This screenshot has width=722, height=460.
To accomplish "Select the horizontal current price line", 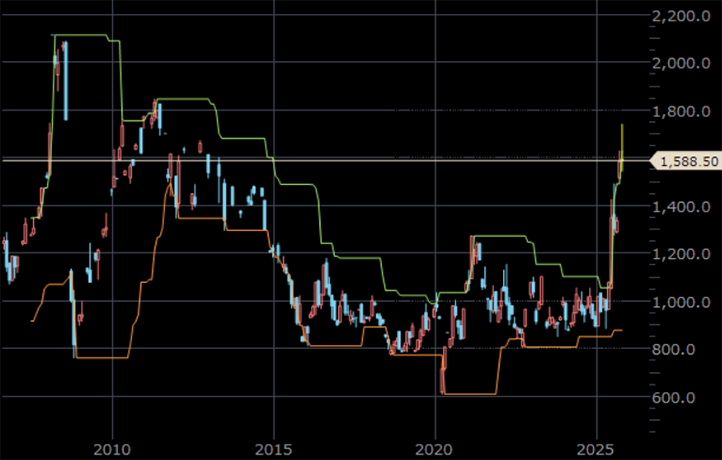I will (300, 159).
